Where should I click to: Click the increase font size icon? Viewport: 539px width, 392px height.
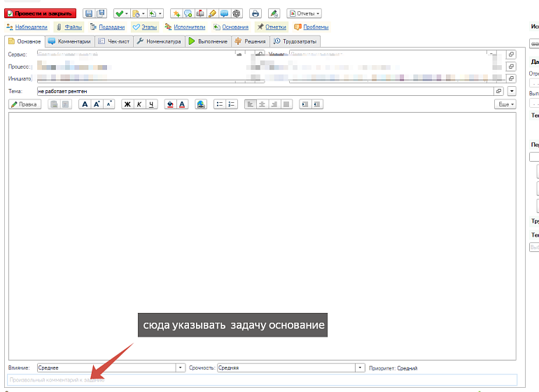click(97, 104)
